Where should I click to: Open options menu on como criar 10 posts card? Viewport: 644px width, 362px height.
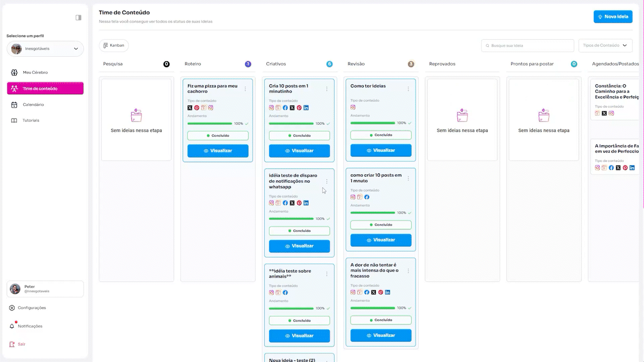408,178
